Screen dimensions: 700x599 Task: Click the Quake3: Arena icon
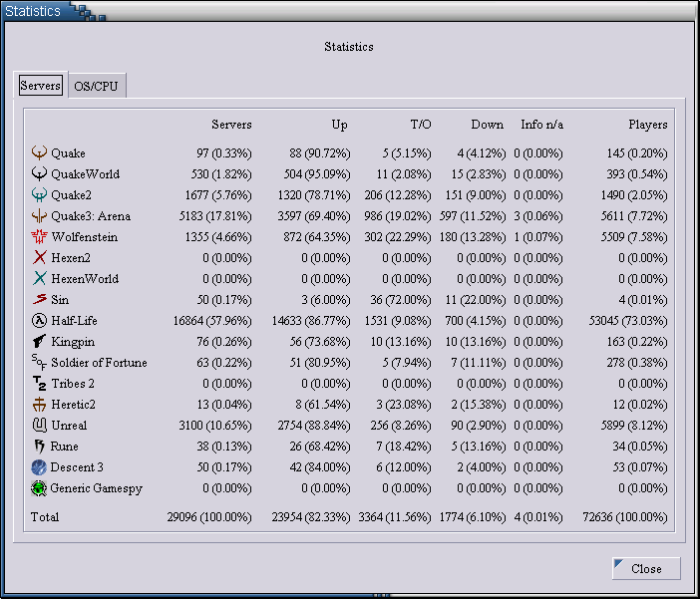click(x=39, y=215)
